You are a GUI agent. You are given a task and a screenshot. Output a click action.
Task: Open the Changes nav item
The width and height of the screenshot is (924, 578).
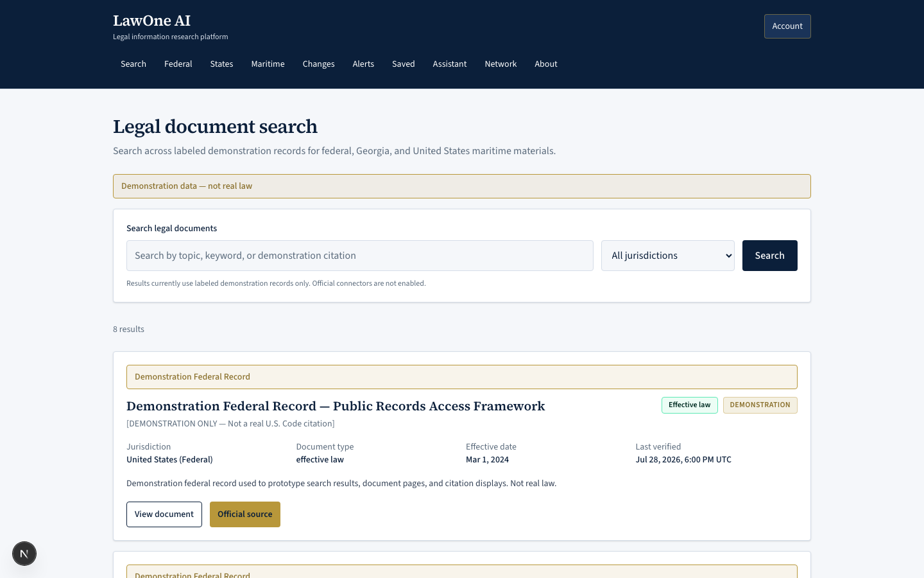point(319,64)
